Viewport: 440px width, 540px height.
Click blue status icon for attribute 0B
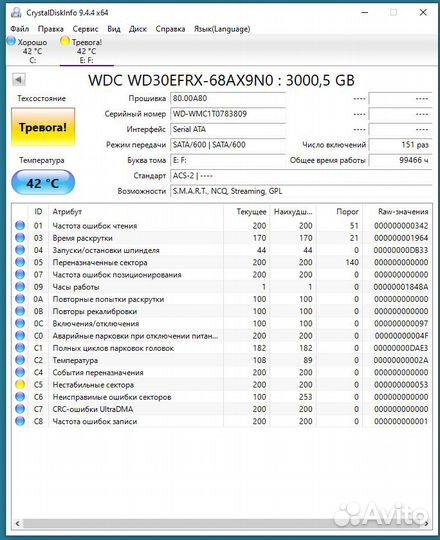[x=20, y=311]
